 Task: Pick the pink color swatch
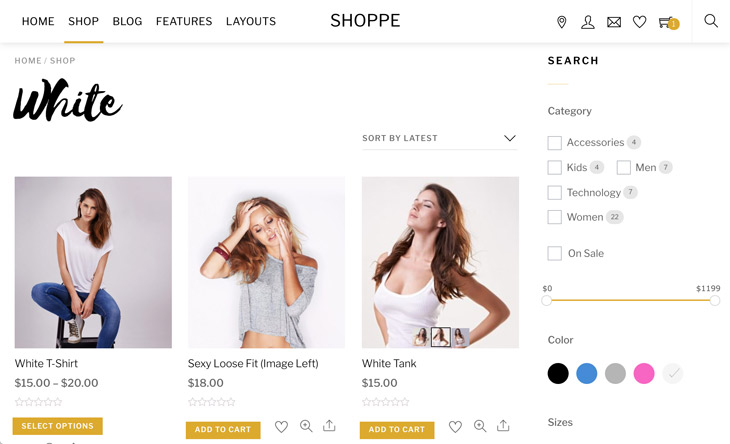point(644,373)
